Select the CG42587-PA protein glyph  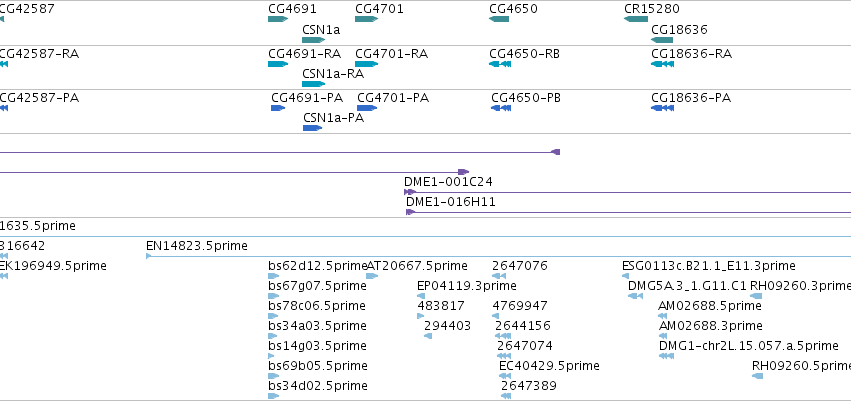coord(4,108)
